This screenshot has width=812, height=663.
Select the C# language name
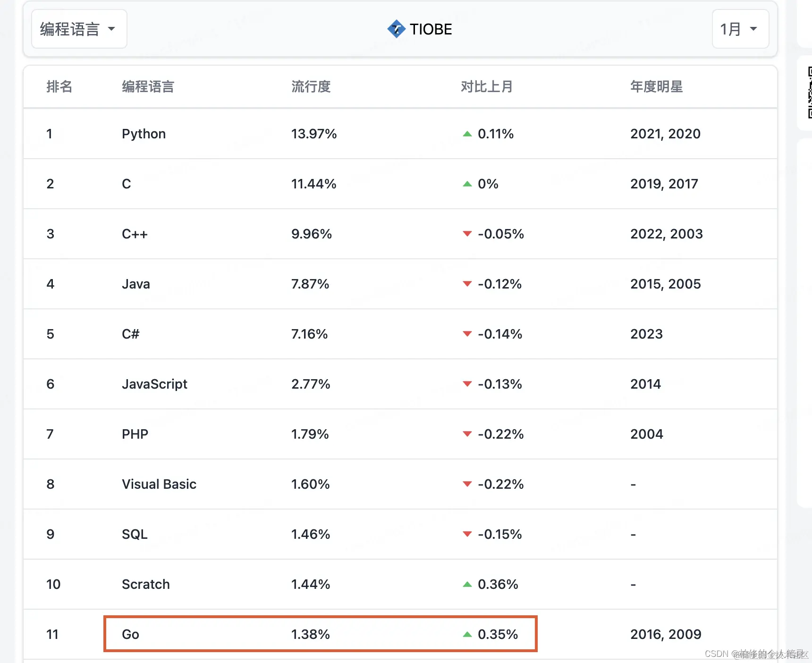pos(131,334)
